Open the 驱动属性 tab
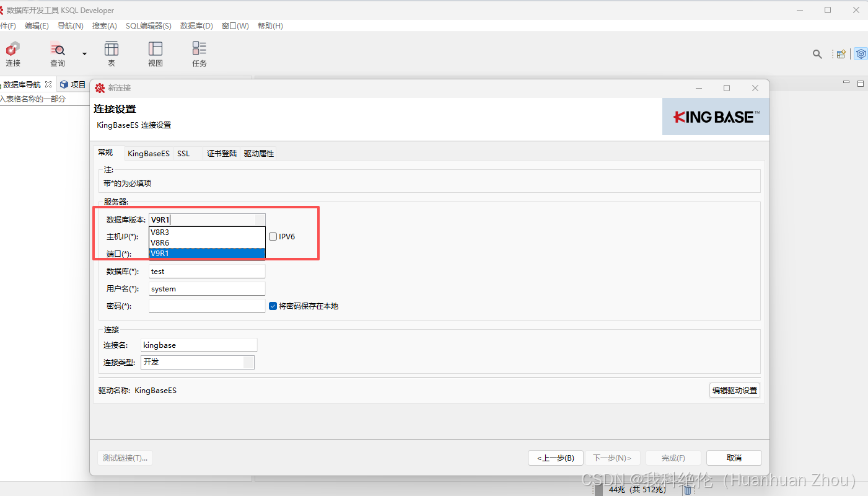The image size is (868, 496). 259,154
